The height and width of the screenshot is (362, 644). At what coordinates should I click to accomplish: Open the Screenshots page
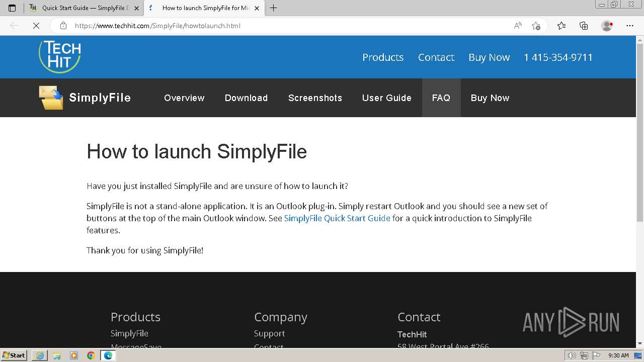point(315,98)
